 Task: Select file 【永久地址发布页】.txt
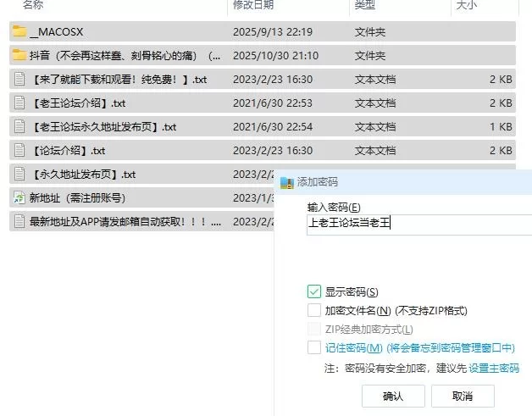[83, 175]
